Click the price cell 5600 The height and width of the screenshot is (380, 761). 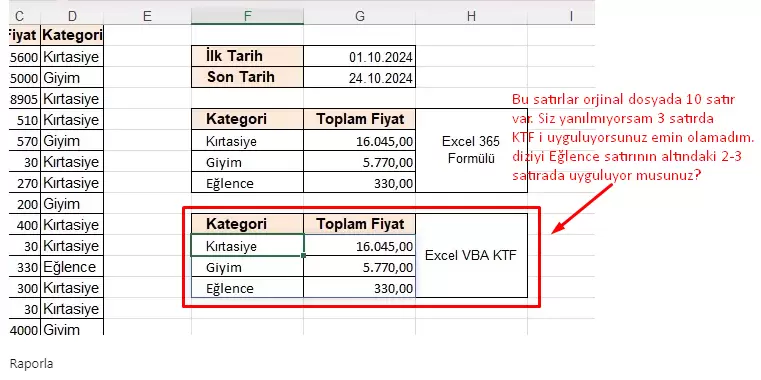[x=25, y=57]
